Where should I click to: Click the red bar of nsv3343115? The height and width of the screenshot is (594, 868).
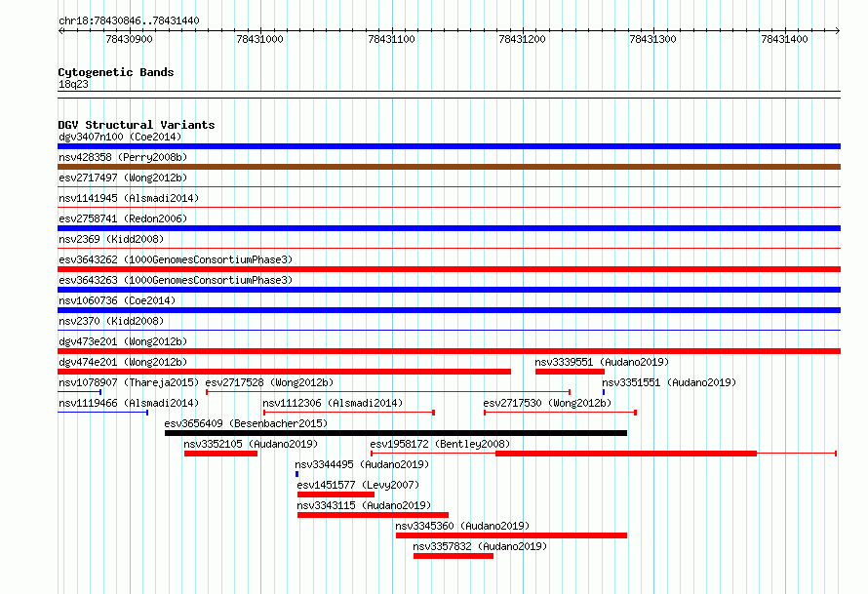coord(374,515)
